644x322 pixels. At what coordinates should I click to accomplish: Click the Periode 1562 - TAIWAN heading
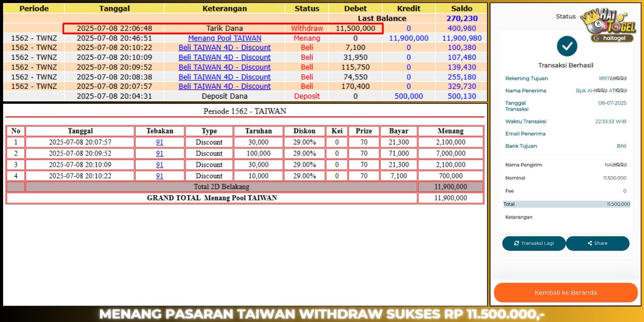(x=244, y=111)
